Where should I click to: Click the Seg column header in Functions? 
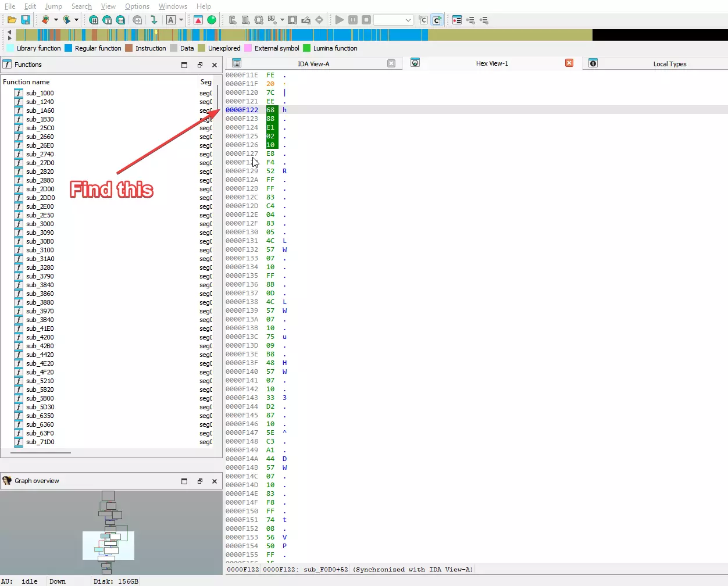[206, 82]
